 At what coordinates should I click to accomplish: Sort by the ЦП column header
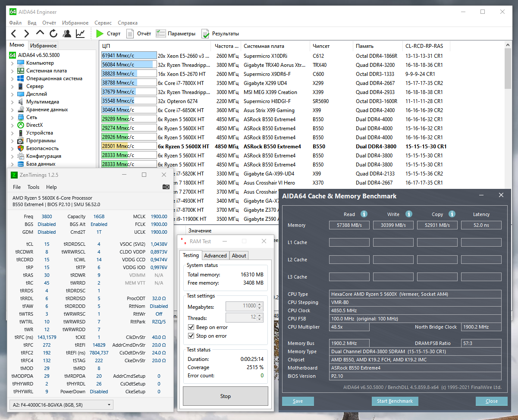click(x=155, y=46)
